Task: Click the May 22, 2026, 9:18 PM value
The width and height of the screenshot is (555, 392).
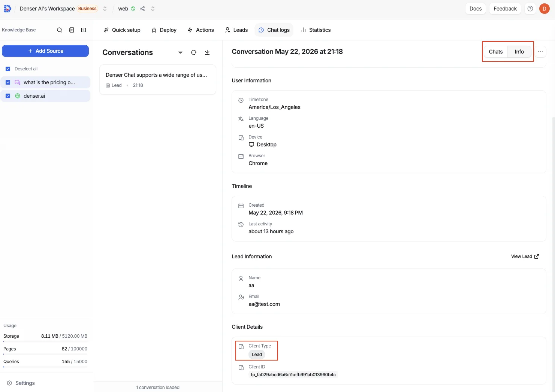Action: click(275, 213)
